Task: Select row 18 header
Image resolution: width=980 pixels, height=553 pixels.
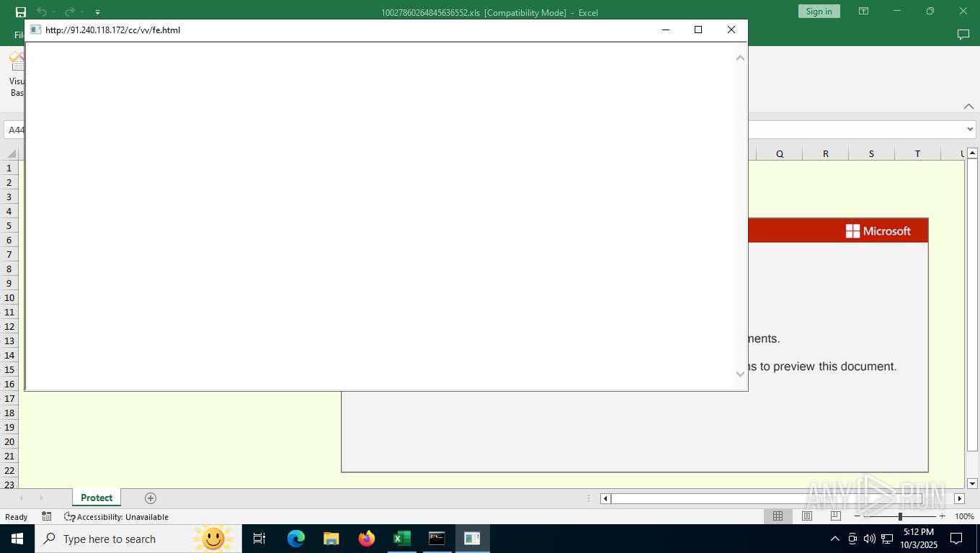Action: (x=9, y=413)
